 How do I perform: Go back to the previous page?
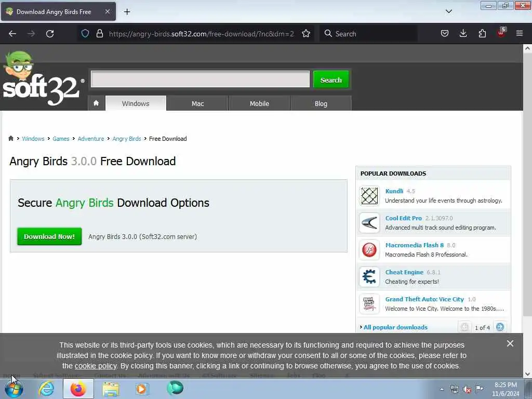pyautogui.click(x=12, y=34)
